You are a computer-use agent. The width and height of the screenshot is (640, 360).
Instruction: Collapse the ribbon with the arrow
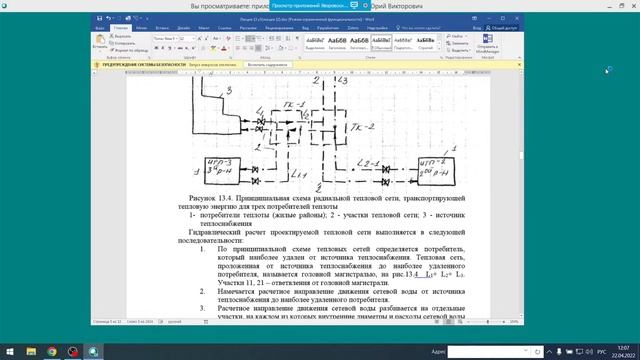[520, 58]
